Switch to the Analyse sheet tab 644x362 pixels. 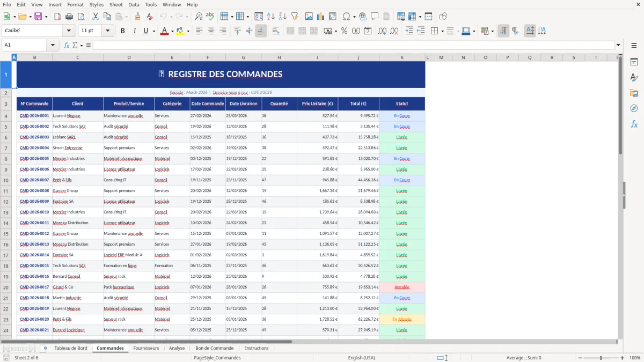click(x=177, y=348)
